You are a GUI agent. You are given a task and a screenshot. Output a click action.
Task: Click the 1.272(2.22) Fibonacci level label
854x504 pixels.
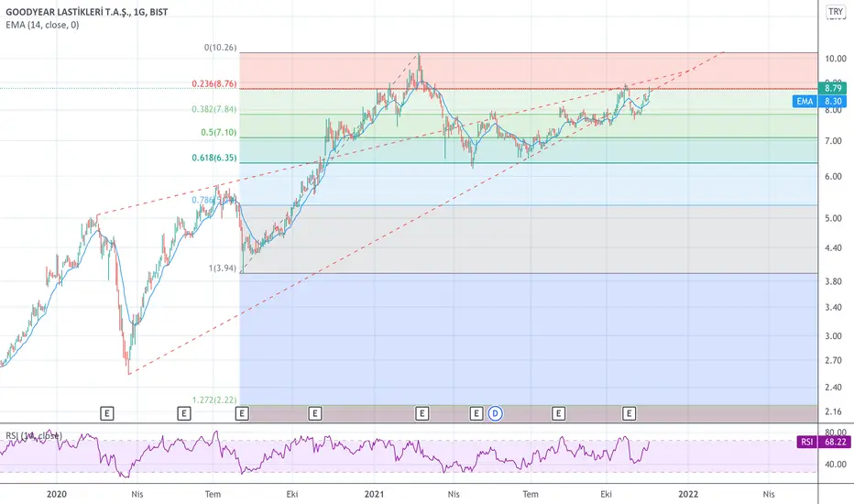tap(214, 400)
